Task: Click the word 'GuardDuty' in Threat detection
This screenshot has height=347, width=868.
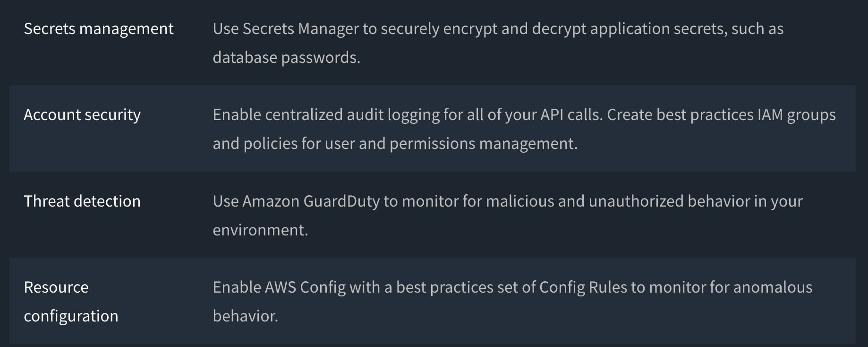Action: click(341, 201)
